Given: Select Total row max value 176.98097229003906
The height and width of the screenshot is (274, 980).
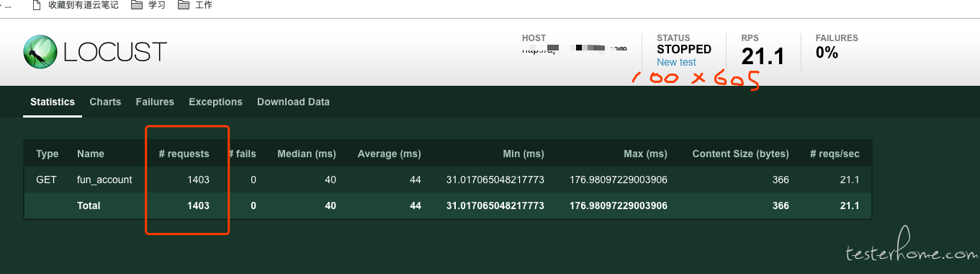Looking at the screenshot, I should coord(619,205).
